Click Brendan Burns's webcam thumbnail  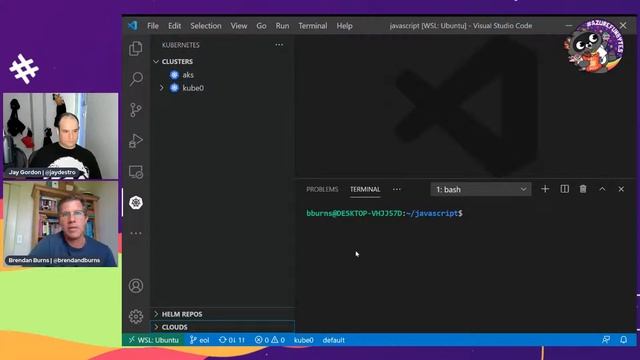tap(60, 224)
